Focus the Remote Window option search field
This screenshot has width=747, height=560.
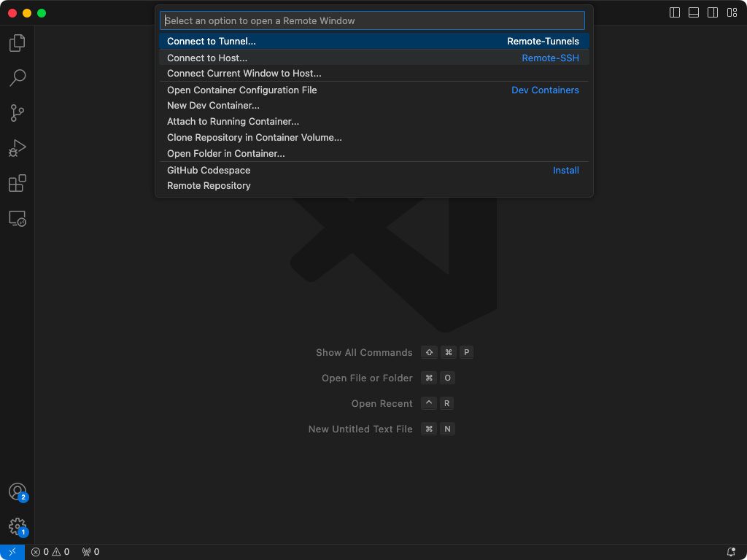(x=372, y=20)
